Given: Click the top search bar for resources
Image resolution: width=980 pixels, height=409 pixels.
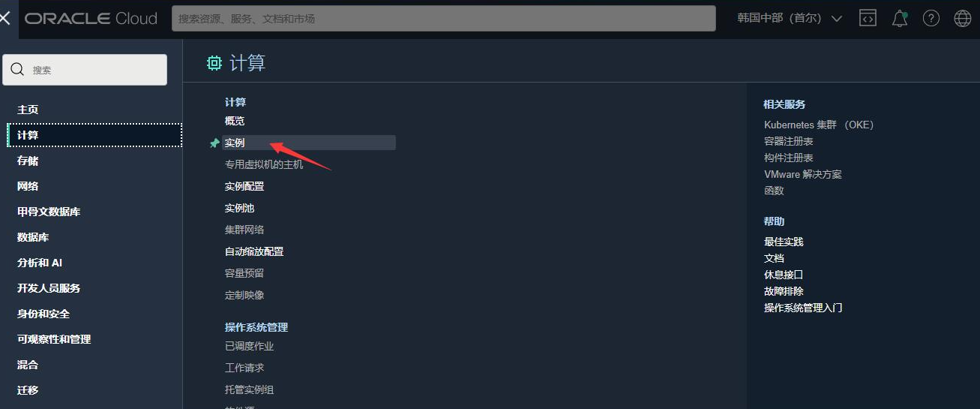Looking at the screenshot, I should click(x=444, y=19).
